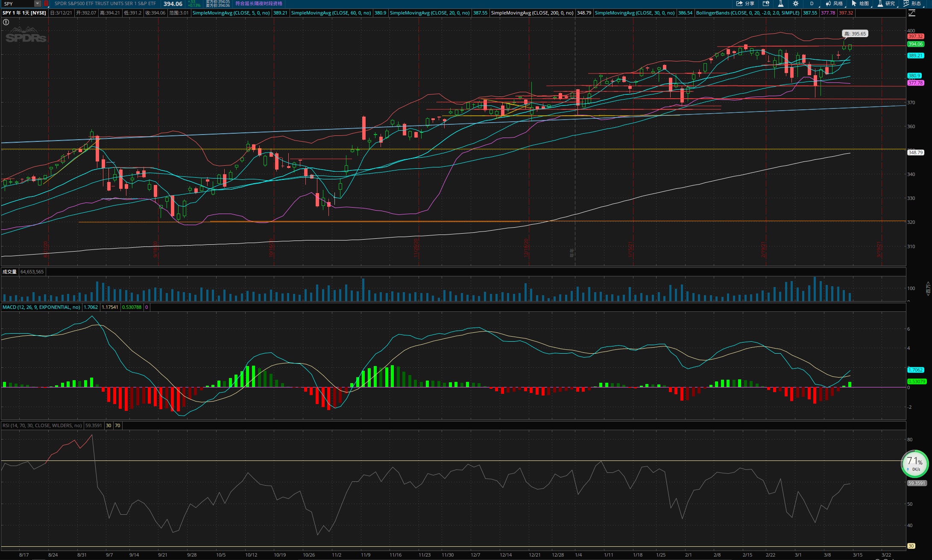932x560 pixels.
Task: Click the Bollinger lower value 377.78 in header
Action: pyautogui.click(x=828, y=13)
